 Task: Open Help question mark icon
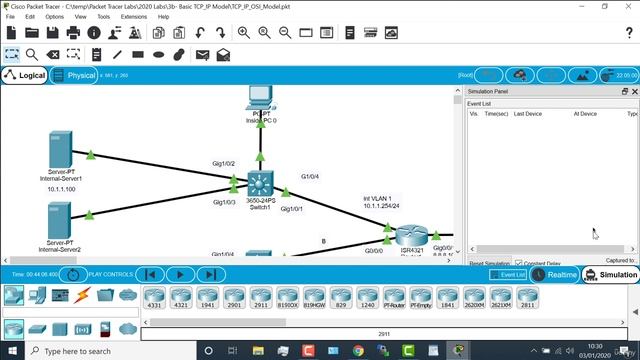629,33
